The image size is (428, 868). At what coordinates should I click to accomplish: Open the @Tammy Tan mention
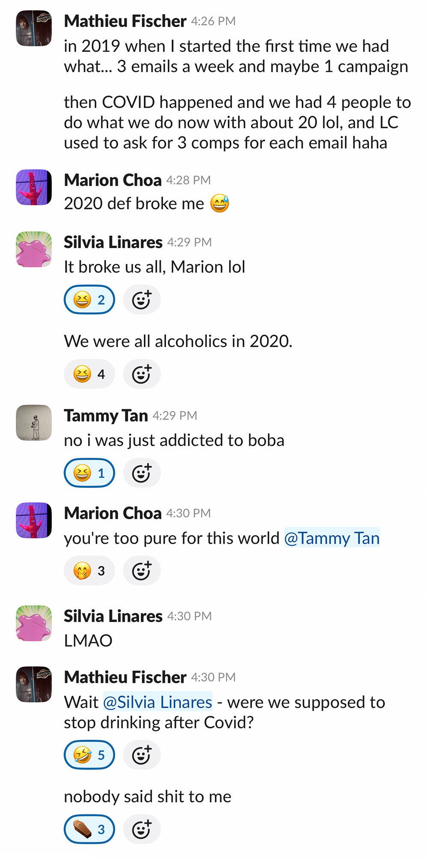pos(332,538)
